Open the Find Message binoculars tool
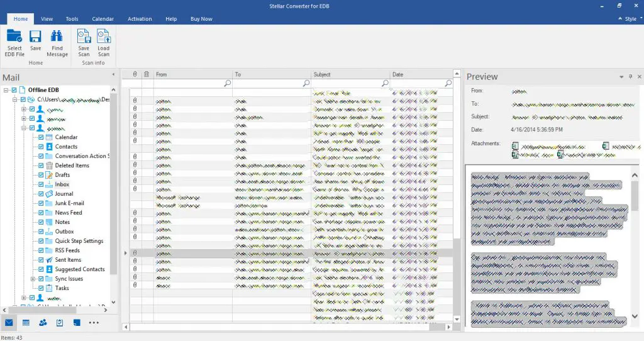 57,36
